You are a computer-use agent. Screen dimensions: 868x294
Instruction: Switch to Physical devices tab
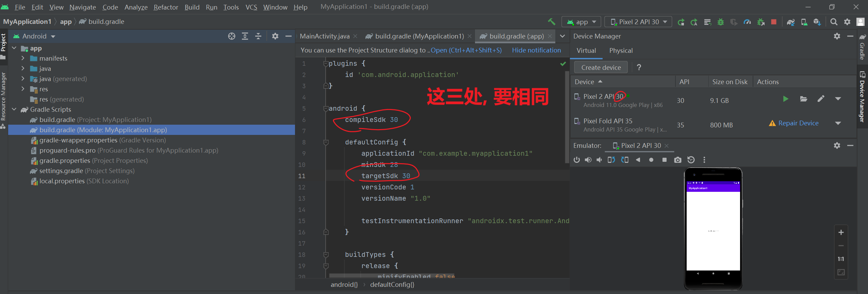coord(621,51)
